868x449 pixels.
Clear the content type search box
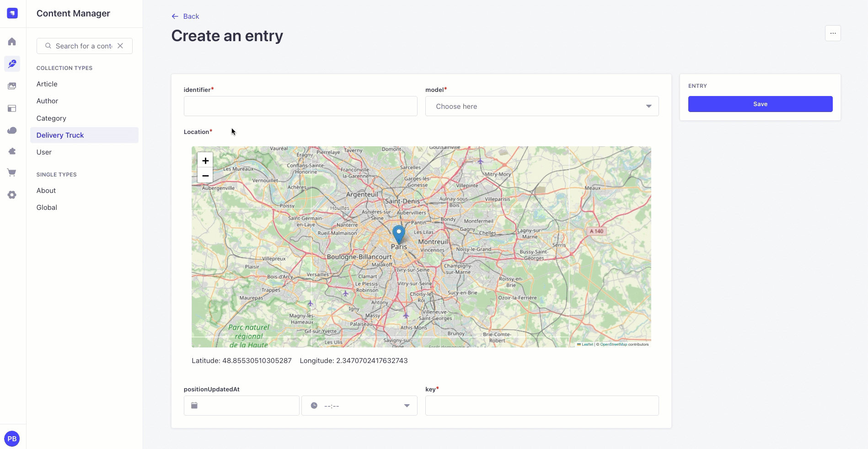pyautogui.click(x=120, y=46)
